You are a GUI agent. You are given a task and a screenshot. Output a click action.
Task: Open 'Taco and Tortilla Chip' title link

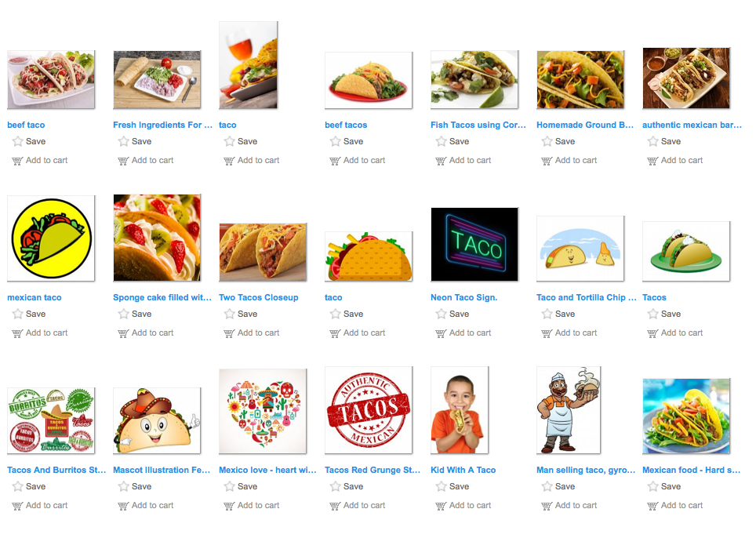(587, 297)
